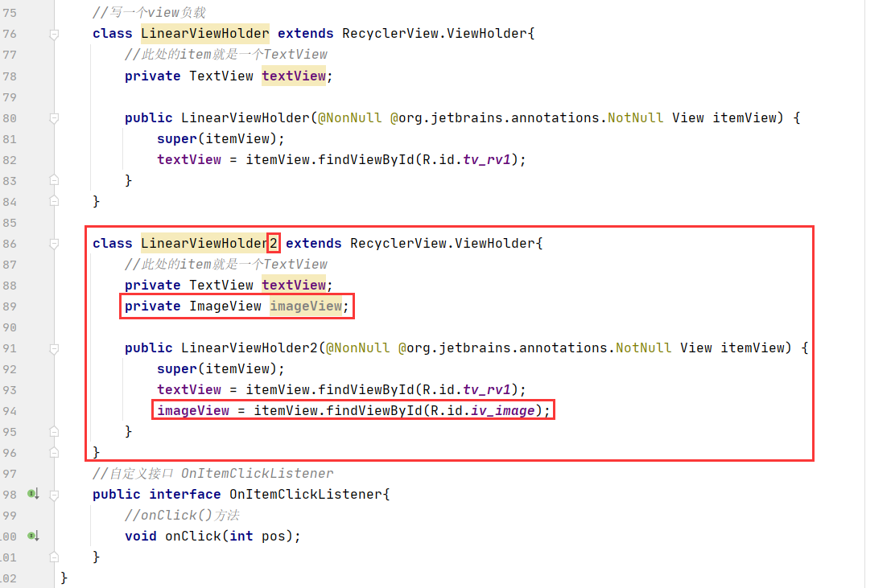
Task: Click the fold end marker at line 84
Action: (x=54, y=201)
